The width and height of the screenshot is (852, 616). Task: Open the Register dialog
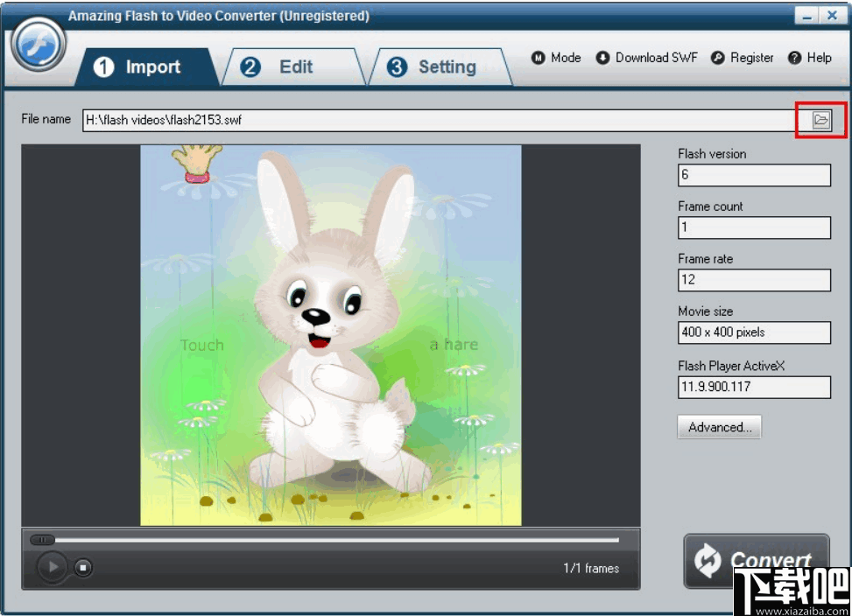pos(742,58)
